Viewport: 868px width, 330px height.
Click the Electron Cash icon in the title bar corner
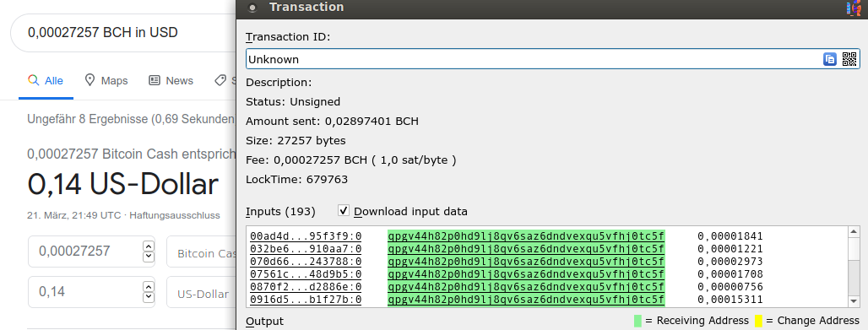(854, 8)
